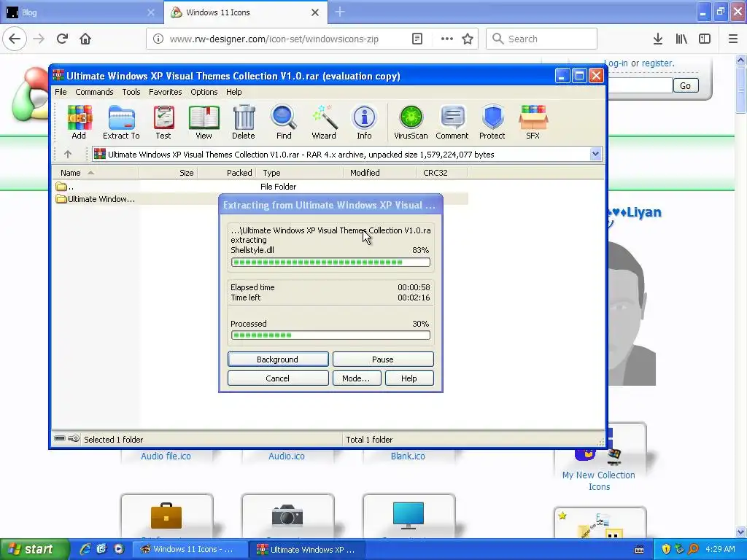Open the WinRAR Help menu

point(234,92)
